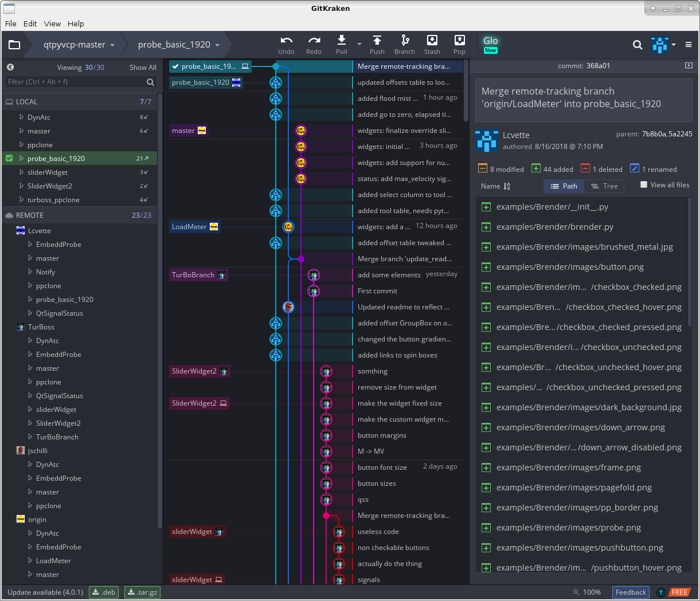Click the commit node for 'Updated readme to reflect'
The image size is (700, 601).
pos(288,307)
